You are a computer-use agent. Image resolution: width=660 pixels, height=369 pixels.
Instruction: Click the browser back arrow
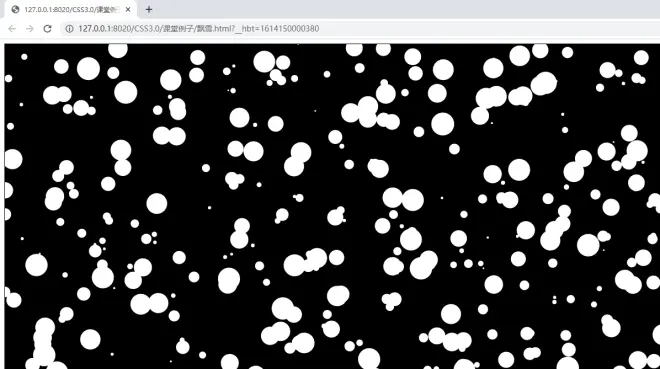pyautogui.click(x=12, y=29)
